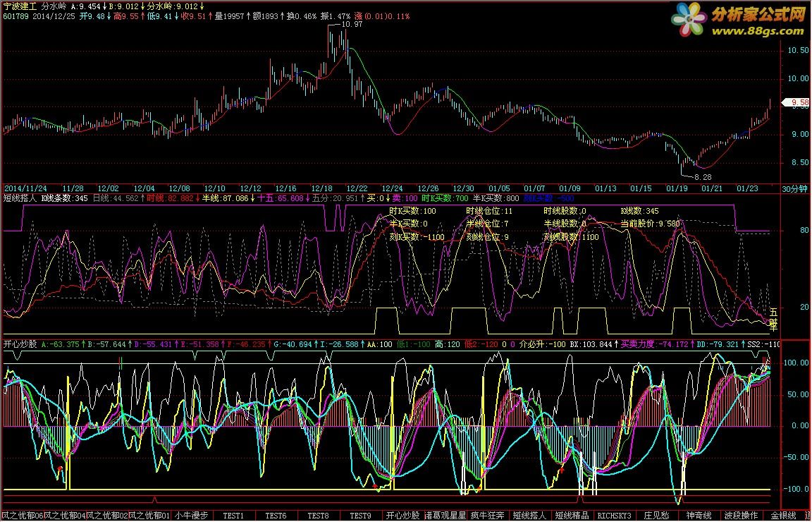Viewport: 812px width, 522px height.
Task: Click the 介必升:-100 readout
Action: click(542, 344)
